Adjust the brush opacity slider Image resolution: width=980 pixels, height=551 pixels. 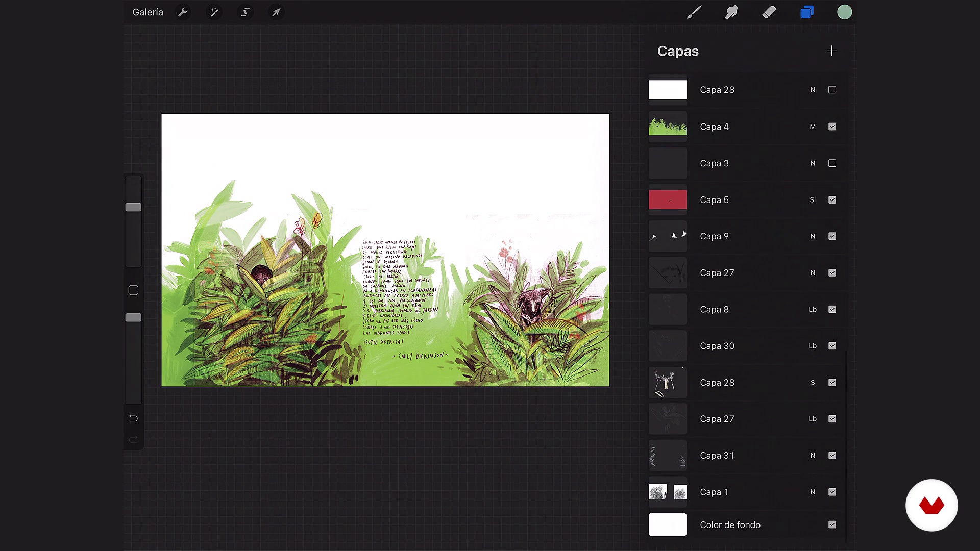click(x=133, y=317)
